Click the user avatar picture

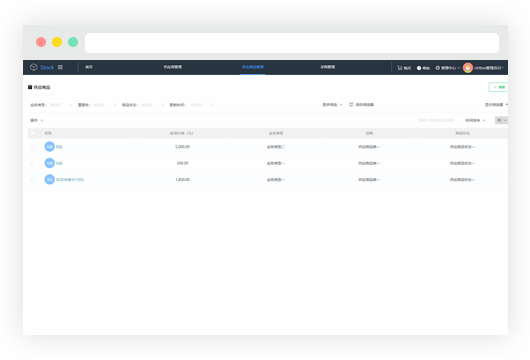pyautogui.click(x=468, y=68)
